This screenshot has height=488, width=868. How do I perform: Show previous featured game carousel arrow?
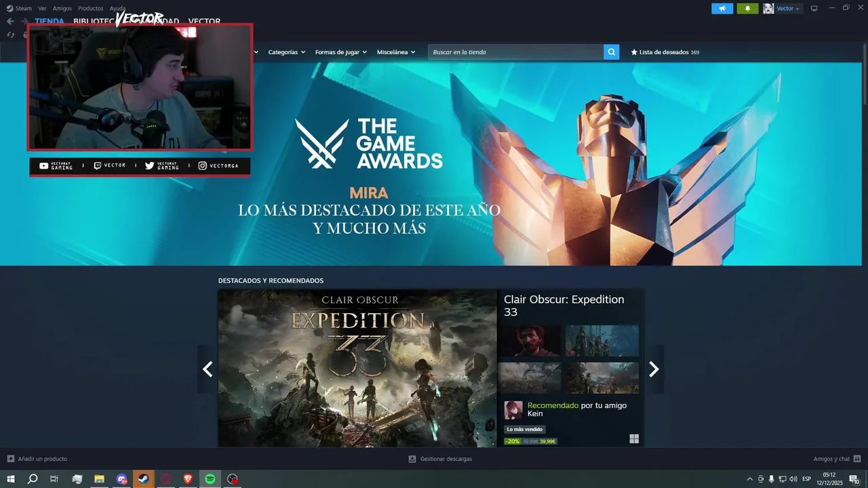pos(208,369)
